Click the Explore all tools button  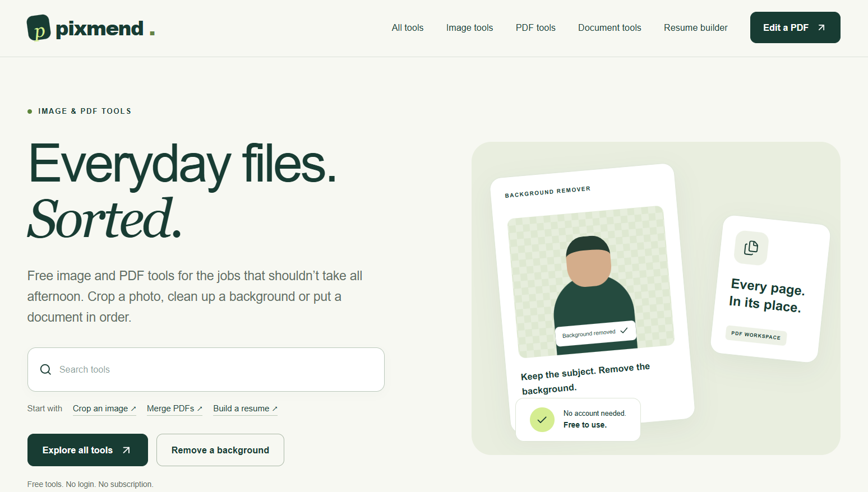[x=87, y=450]
